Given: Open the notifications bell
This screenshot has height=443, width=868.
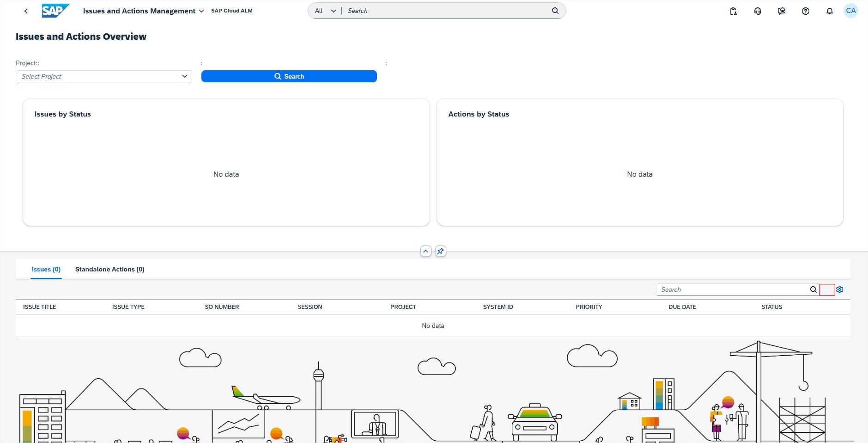Looking at the screenshot, I should point(829,11).
